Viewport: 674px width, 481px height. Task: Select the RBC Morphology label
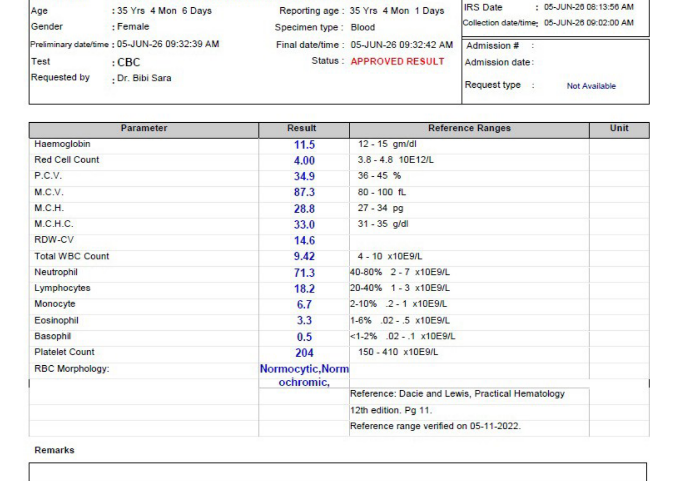[x=72, y=369]
